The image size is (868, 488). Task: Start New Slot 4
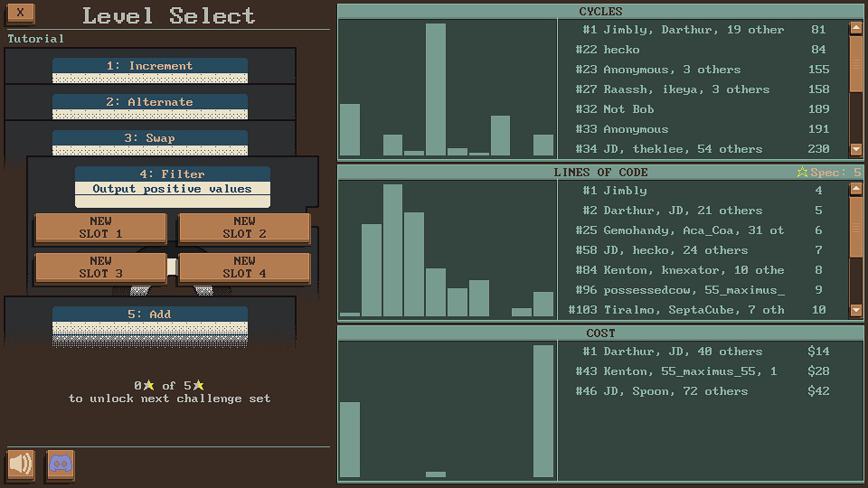244,267
